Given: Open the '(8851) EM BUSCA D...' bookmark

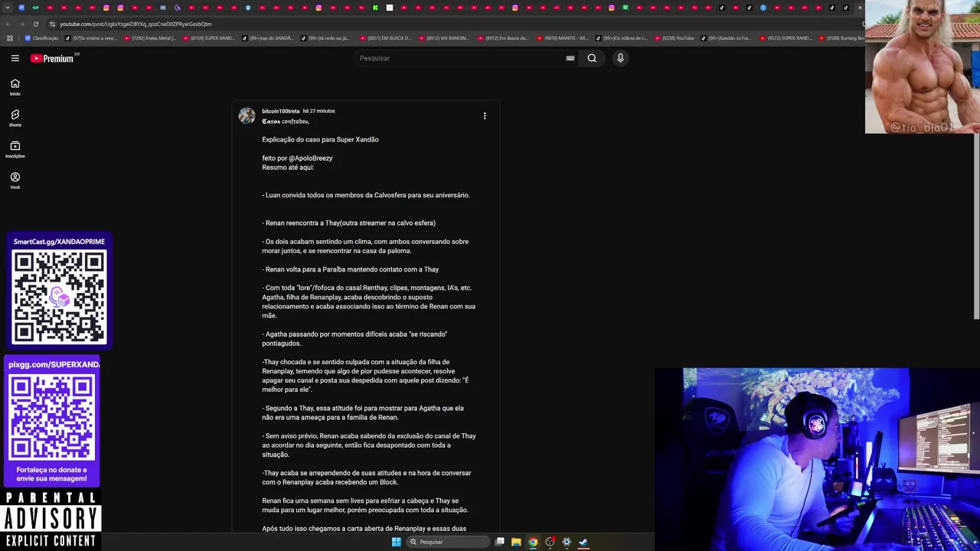Looking at the screenshot, I should pyautogui.click(x=384, y=38).
